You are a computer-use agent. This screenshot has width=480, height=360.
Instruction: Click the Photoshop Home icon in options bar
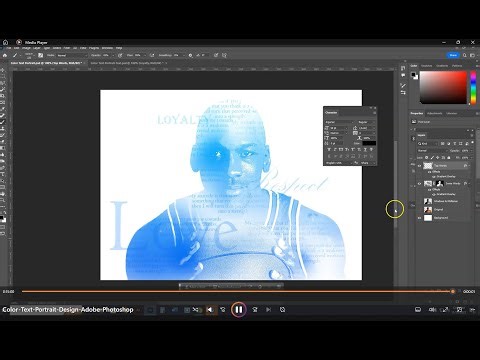(5, 55)
